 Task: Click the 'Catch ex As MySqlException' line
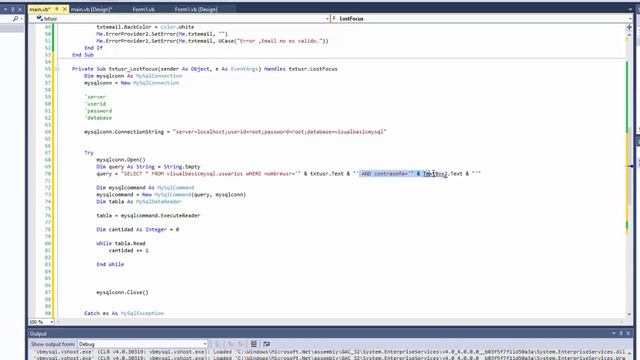pyautogui.click(x=124, y=313)
